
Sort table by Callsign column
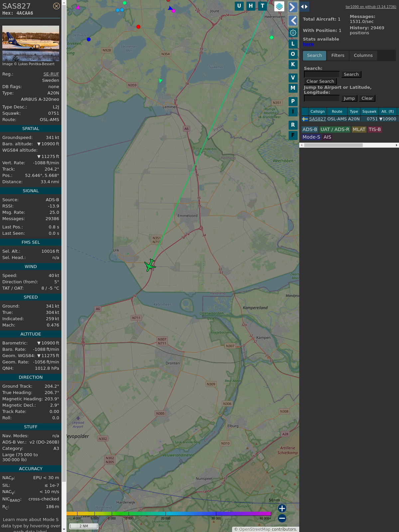point(318,112)
